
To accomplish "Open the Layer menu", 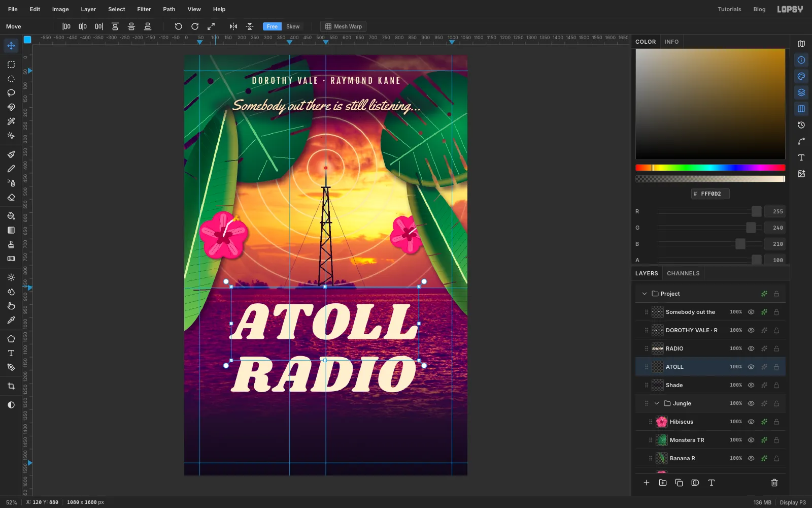I will click(x=88, y=9).
